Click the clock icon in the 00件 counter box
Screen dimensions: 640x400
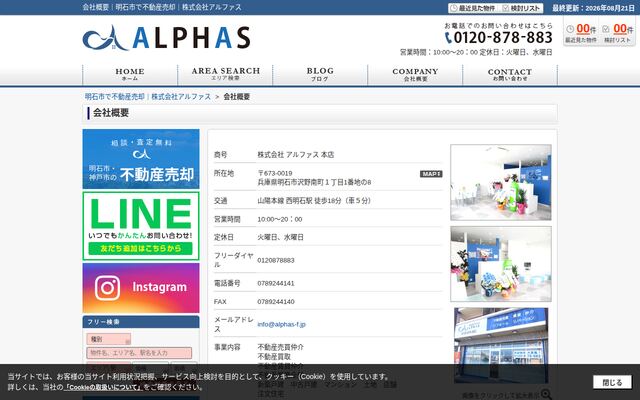tap(570, 29)
